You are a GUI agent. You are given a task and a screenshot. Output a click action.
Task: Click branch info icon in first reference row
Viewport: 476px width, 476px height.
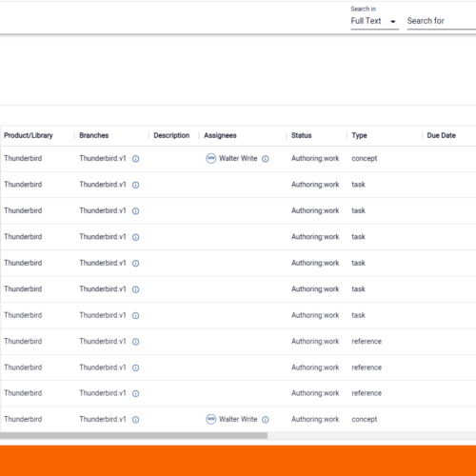[x=135, y=342]
